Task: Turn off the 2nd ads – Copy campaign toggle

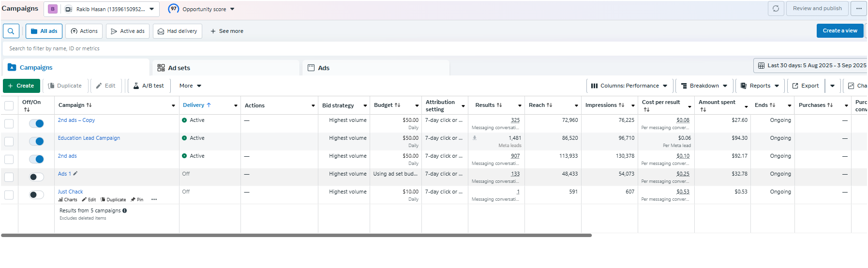Action: tap(36, 123)
